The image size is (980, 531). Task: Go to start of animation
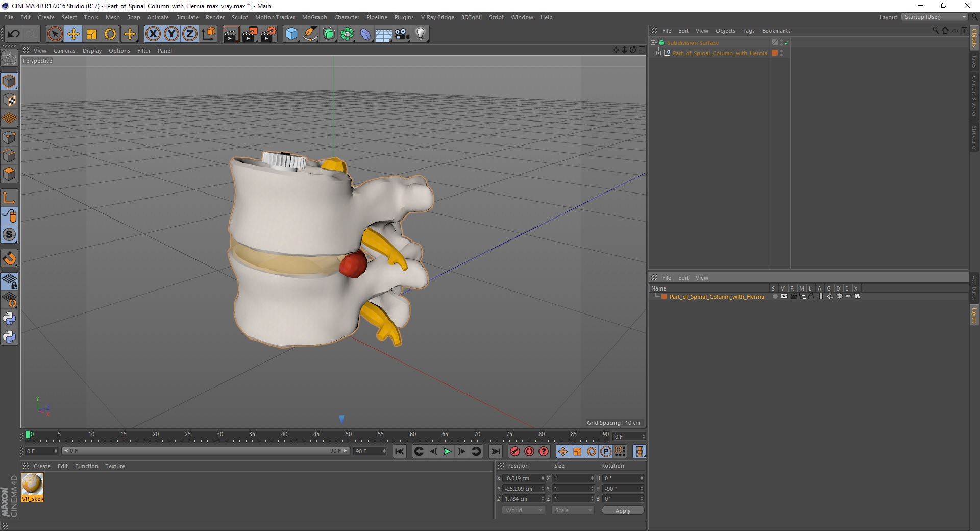click(x=400, y=451)
